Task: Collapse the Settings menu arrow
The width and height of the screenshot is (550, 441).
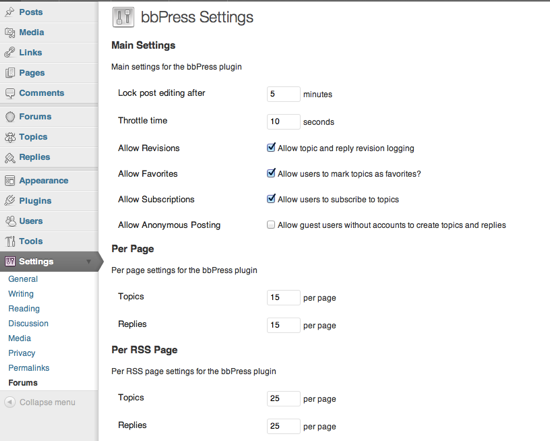Action: (x=89, y=261)
